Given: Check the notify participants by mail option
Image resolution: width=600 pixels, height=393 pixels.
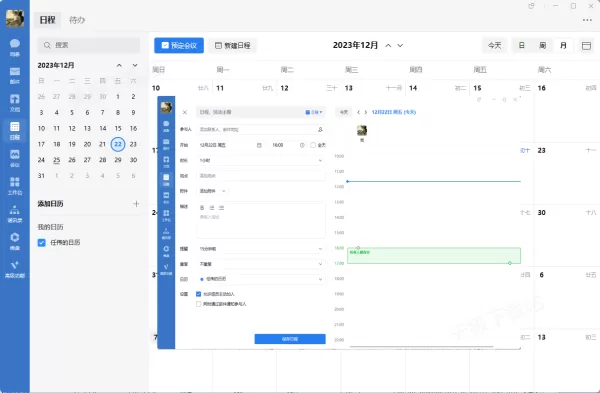Looking at the screenshot, I should [198, 304].
